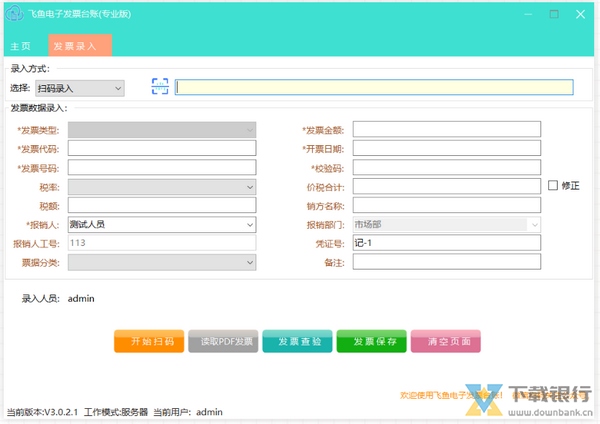Expand the 报销部门 dropdown
The image size is (600, 424).
tap(447, 225)
